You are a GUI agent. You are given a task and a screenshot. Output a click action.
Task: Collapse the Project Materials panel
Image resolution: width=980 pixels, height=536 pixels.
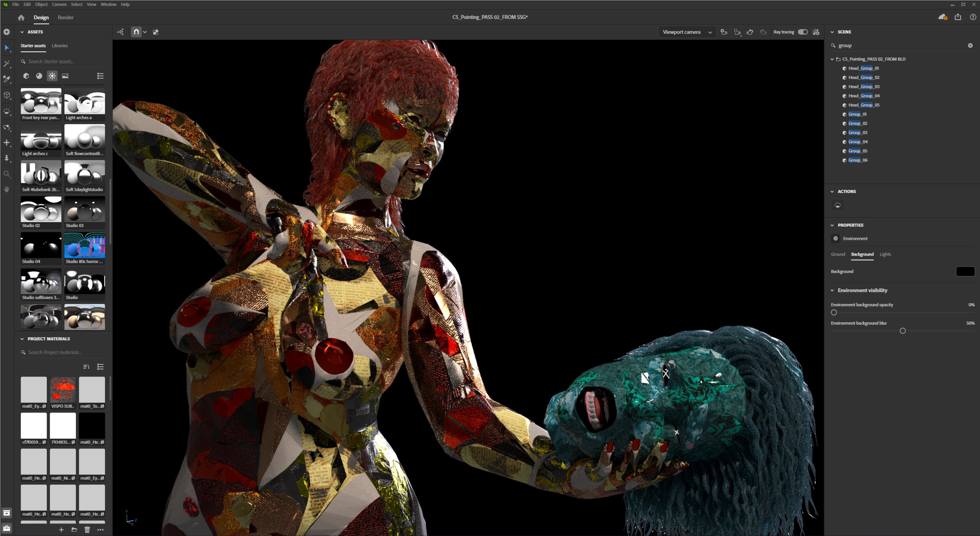[22, 339]
